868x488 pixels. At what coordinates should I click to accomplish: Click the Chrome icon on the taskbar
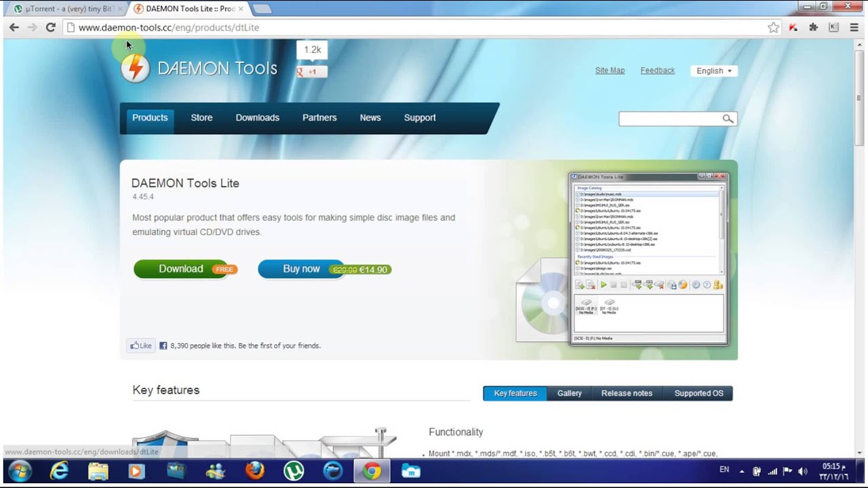(371, 470)
